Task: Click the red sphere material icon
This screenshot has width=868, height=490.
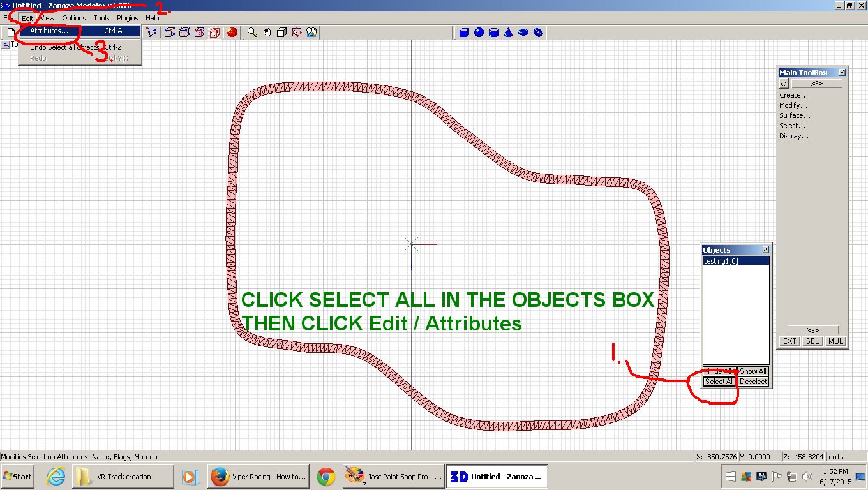Action: (x=232, y=32)
